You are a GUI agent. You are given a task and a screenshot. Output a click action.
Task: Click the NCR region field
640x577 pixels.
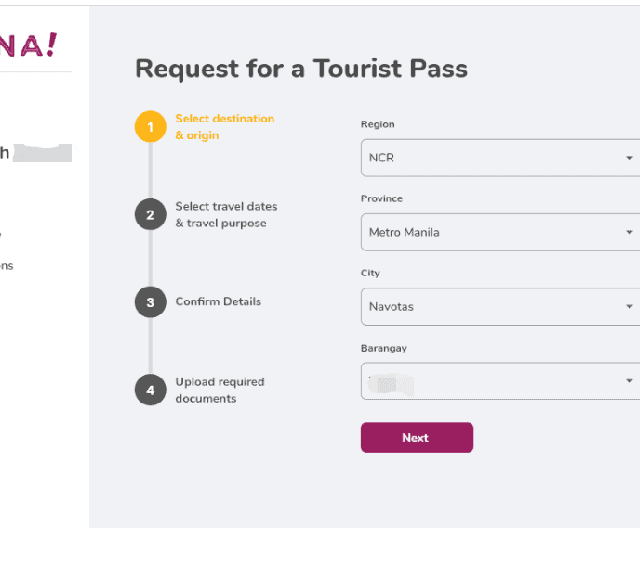pos(490,158)
